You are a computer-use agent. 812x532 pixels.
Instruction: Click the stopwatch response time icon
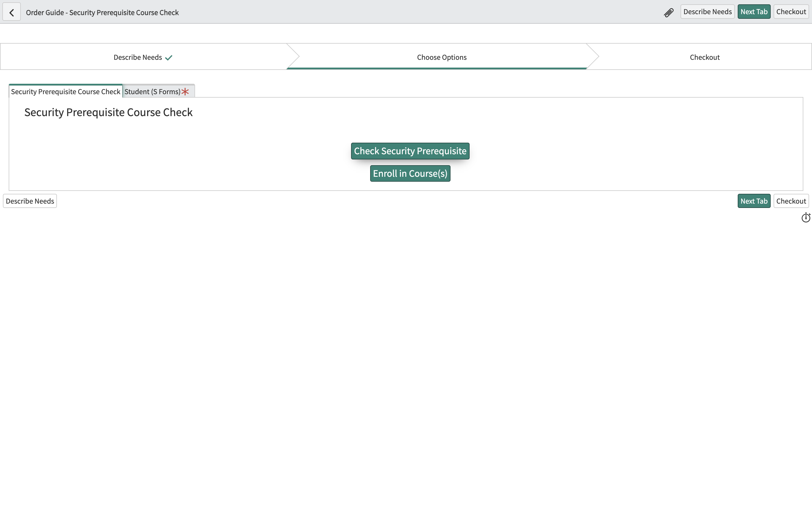click(806, 217)
